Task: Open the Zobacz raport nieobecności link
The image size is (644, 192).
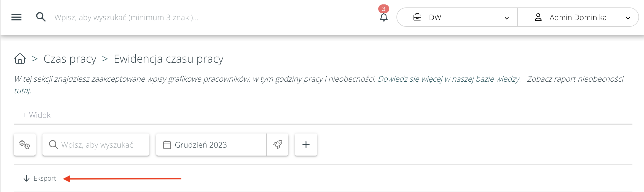Action: pyautogui.click(x=575, y=79)
